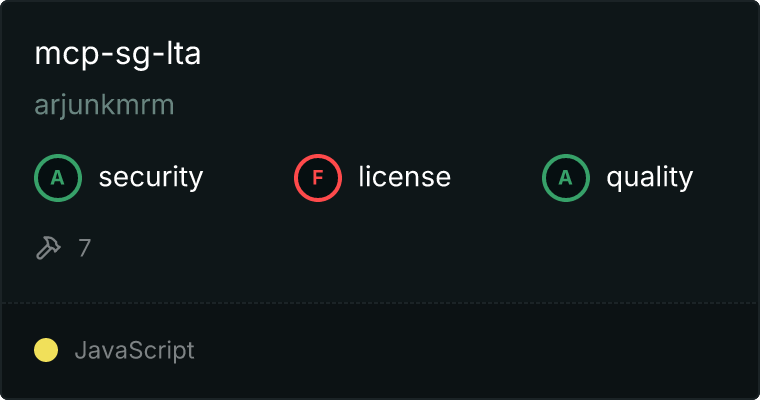760x400 pixels.
Task: Click the dashed divider above JavaScript
Action: 380,303
